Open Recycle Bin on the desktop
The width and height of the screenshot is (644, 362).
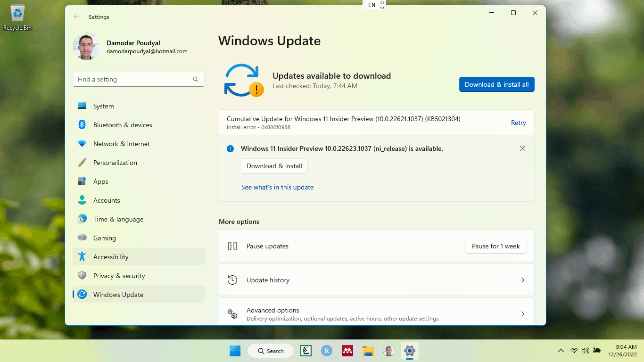click(x=17, y=18)
